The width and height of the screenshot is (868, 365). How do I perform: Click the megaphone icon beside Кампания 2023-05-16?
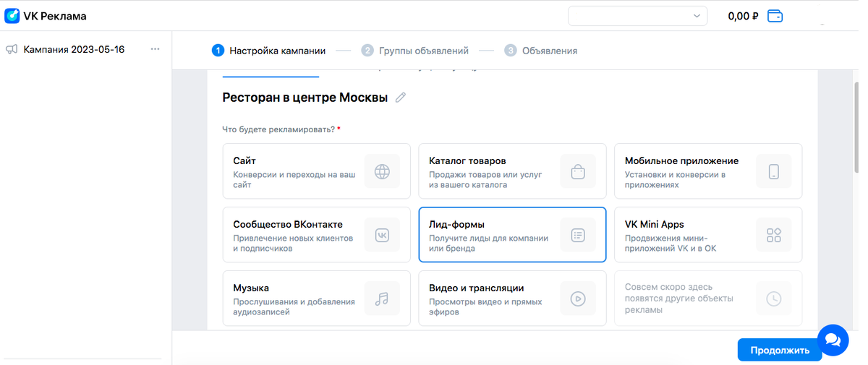click(x=12, y=50)
